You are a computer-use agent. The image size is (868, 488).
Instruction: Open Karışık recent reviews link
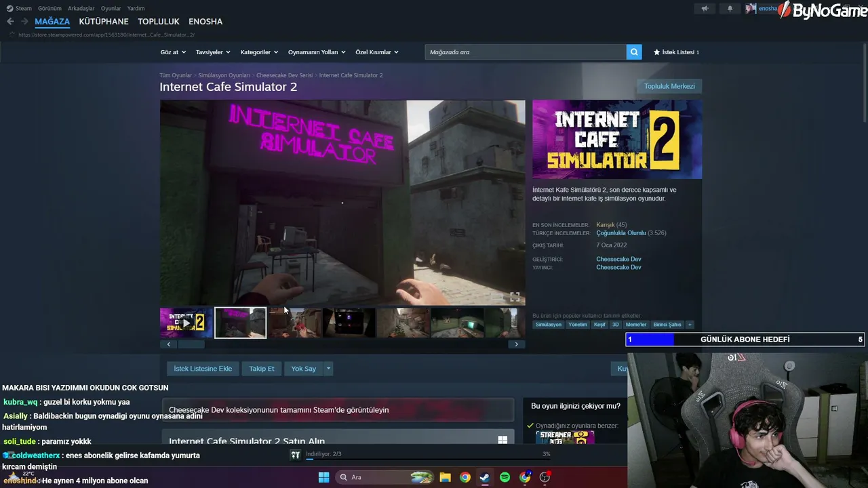click(x=606, y=225)
